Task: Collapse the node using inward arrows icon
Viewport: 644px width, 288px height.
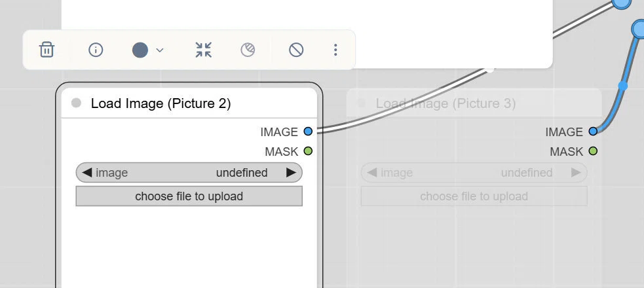Action: [203, 50]
